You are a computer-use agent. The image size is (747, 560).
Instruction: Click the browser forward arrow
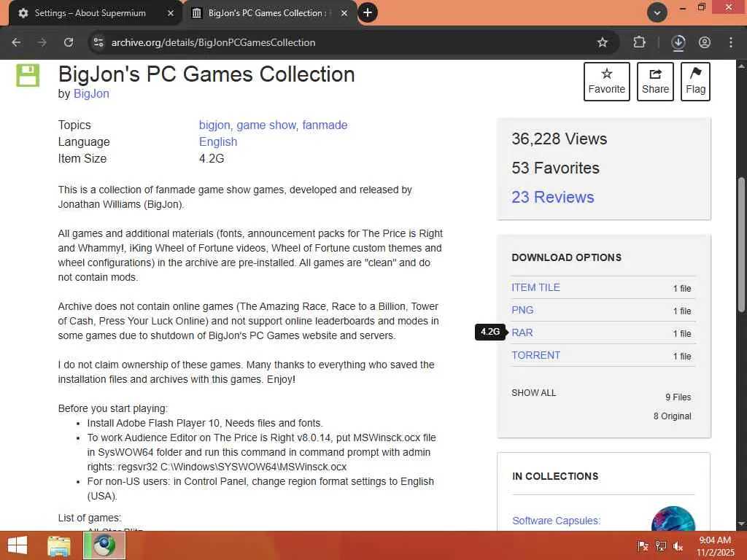tap(42, 42)
